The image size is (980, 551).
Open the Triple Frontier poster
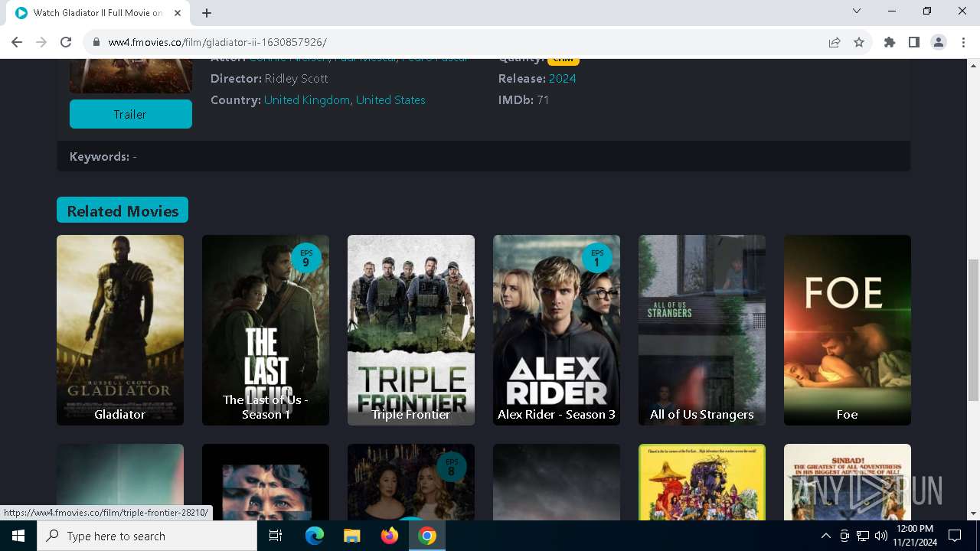(x=411, y=330)
